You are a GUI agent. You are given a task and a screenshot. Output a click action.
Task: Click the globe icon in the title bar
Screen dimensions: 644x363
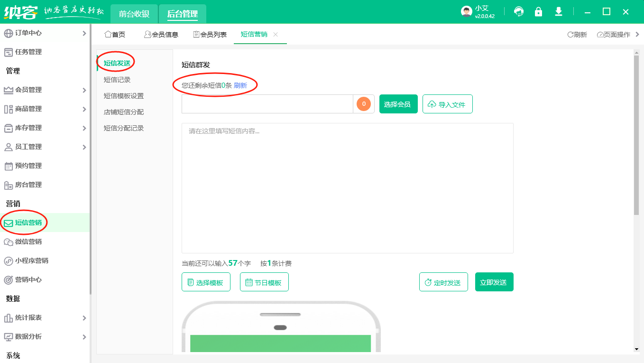518,11
